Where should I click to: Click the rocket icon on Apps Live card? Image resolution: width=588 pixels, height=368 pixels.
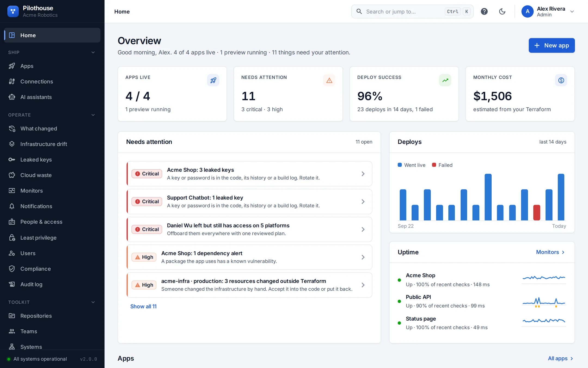pyautogui.click(x=213, y=80)
